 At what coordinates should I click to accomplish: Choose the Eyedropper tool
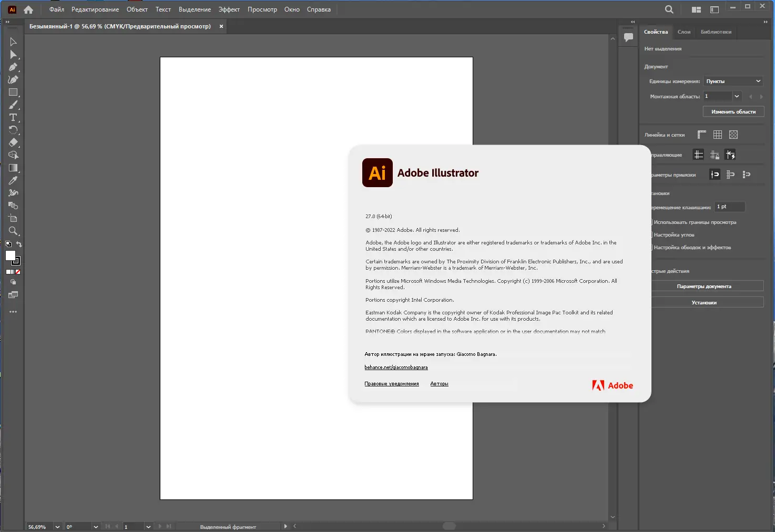click(13, 180)
